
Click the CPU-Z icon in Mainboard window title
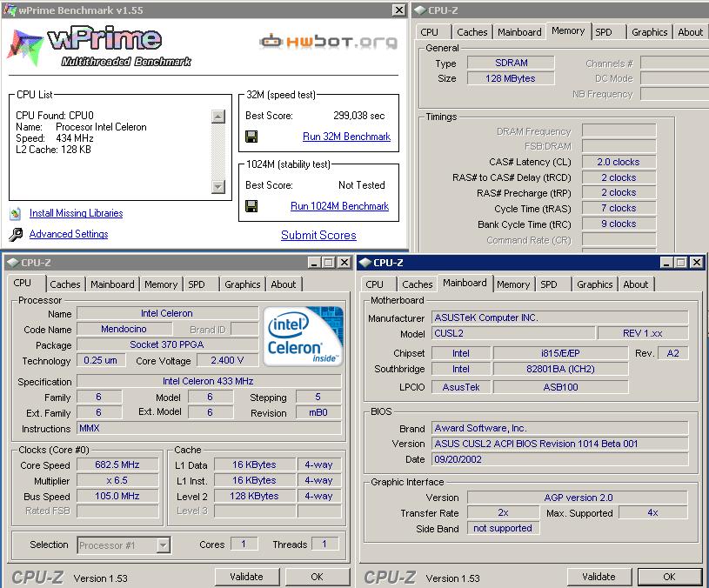click(365, 263)
